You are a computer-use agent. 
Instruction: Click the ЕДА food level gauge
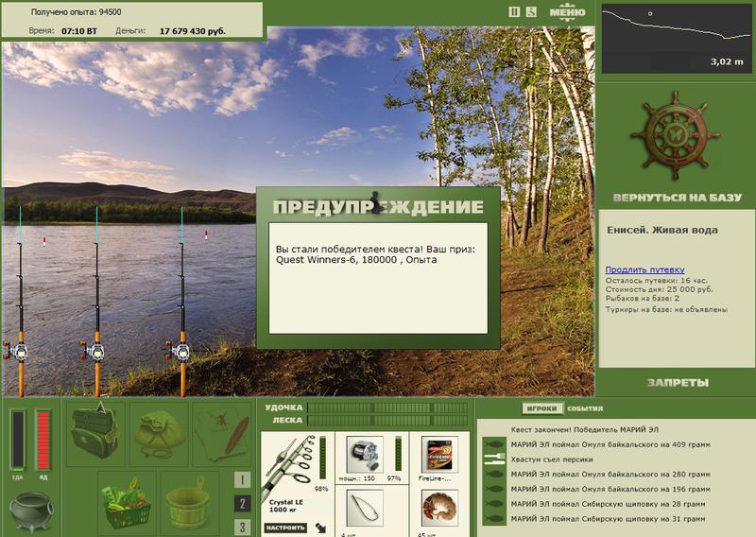18,440
